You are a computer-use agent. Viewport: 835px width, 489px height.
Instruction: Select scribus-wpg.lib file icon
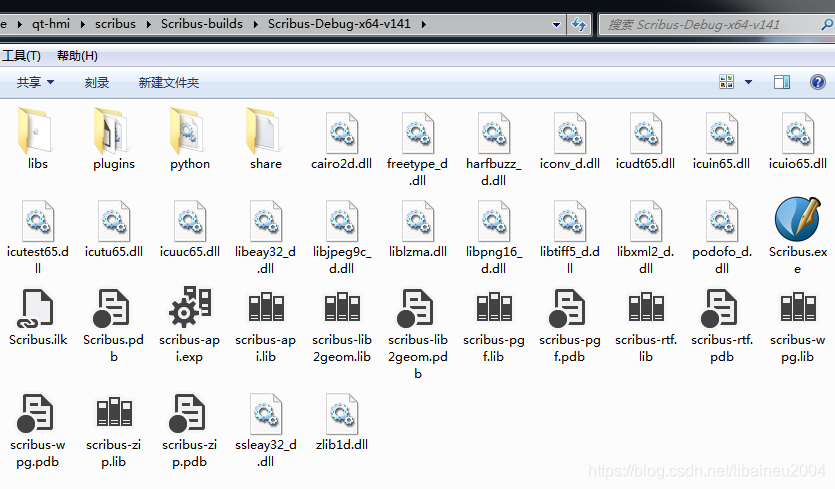click(798, 307)
